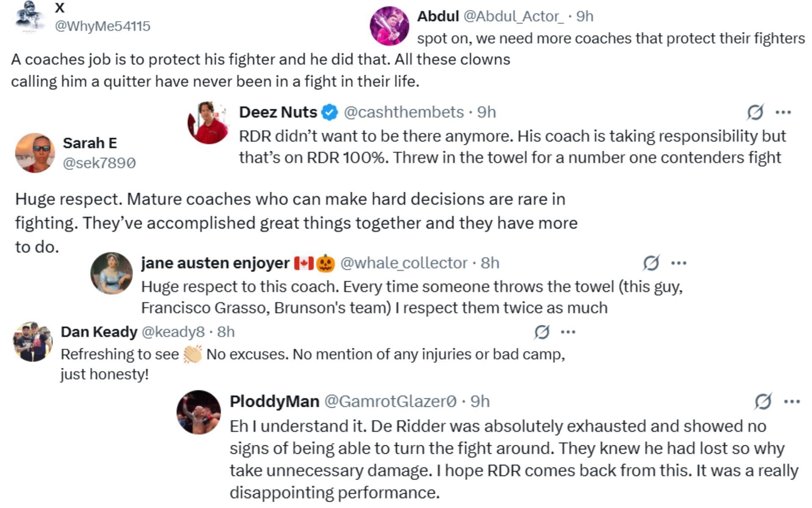Open more options on PloddyMan's tweet

coord(792,401)
